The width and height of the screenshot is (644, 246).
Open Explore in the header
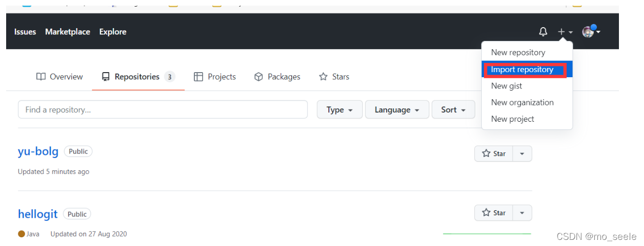tap(113, 32)
